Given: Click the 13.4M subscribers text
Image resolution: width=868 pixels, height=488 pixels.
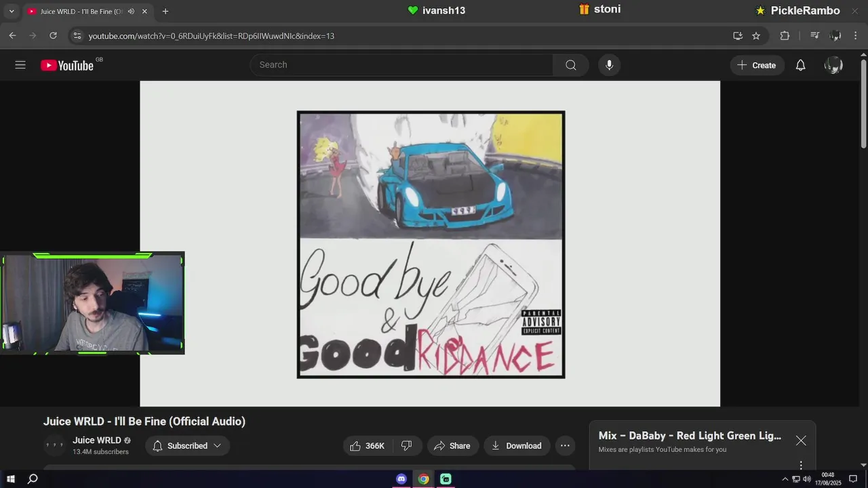Looking at the screenshot, I should pyautogui.click(x=100, y=452).
